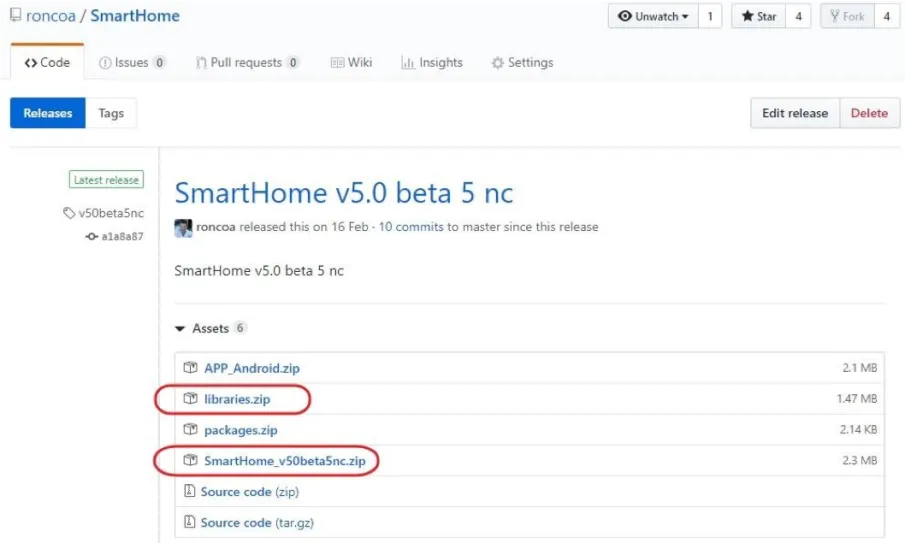Viewport: 905px width, 543px height.
Task: Star the repository
Action: tap(759, 16)
